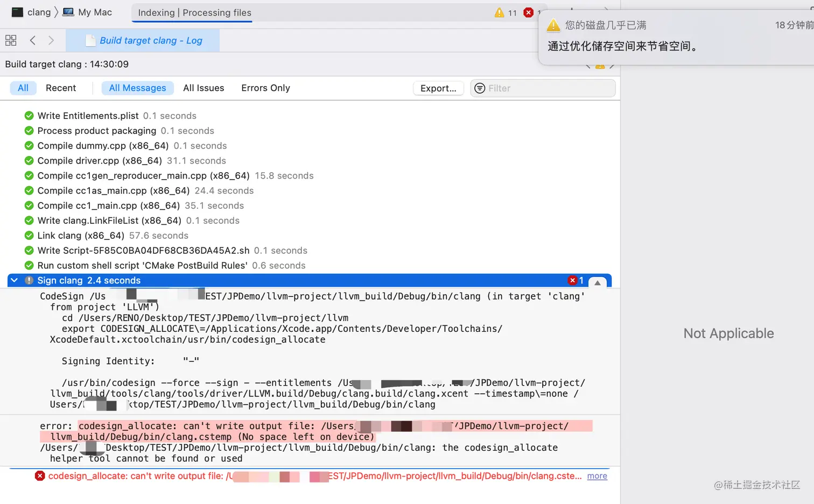
Task: Click the green checkmark next to Compile driver.cpp
Action: (29, 161)
